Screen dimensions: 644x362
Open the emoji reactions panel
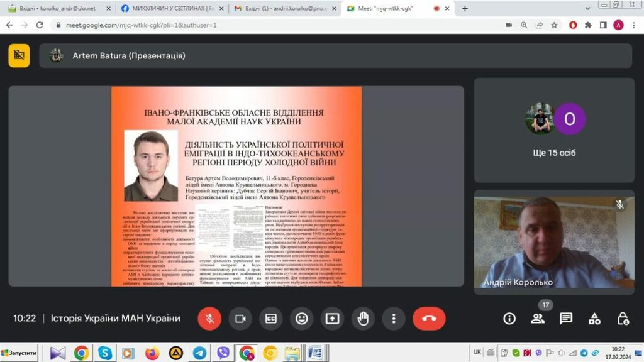(301, 319)
